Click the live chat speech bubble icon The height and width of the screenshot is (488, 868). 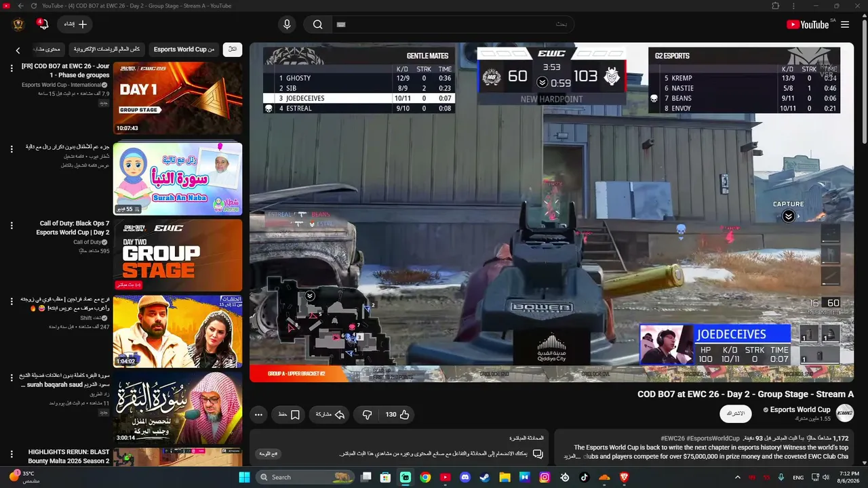pyautogui.click(x=538, y=454)
